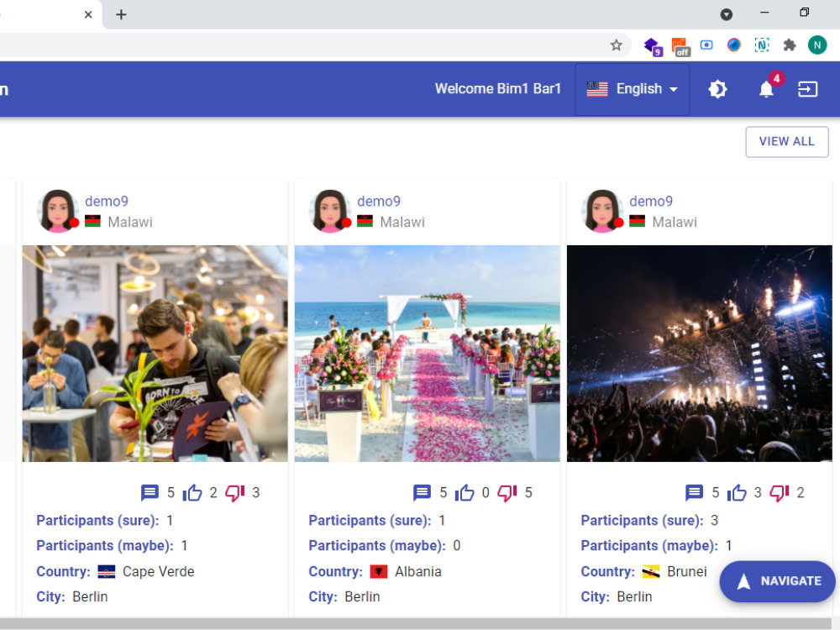840x630 pixels.
Task: Open a new browser tab with plus
Action: tap(121, 14)
